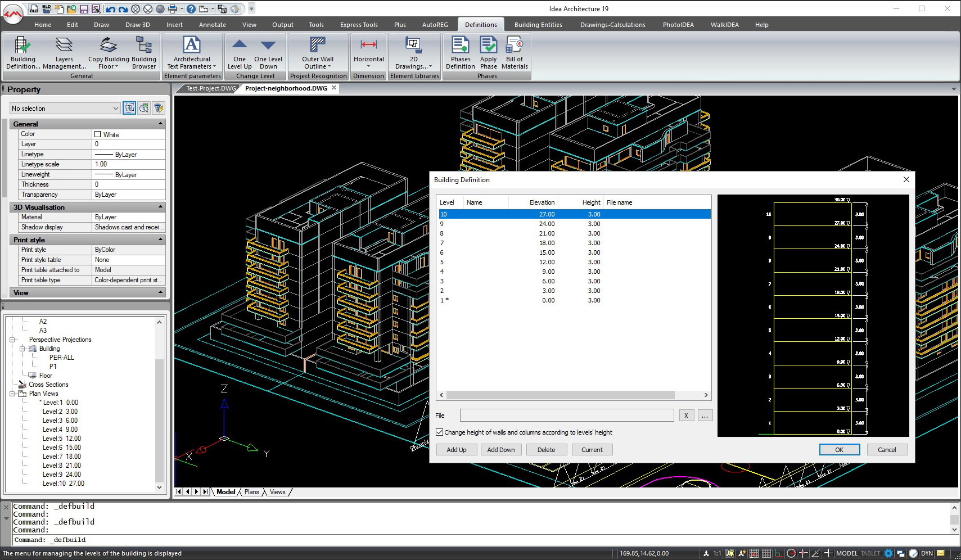Click the Redo icon in quick access toolbar
Viewport: 961px width, 560px height.
click(x=123, y=9)
